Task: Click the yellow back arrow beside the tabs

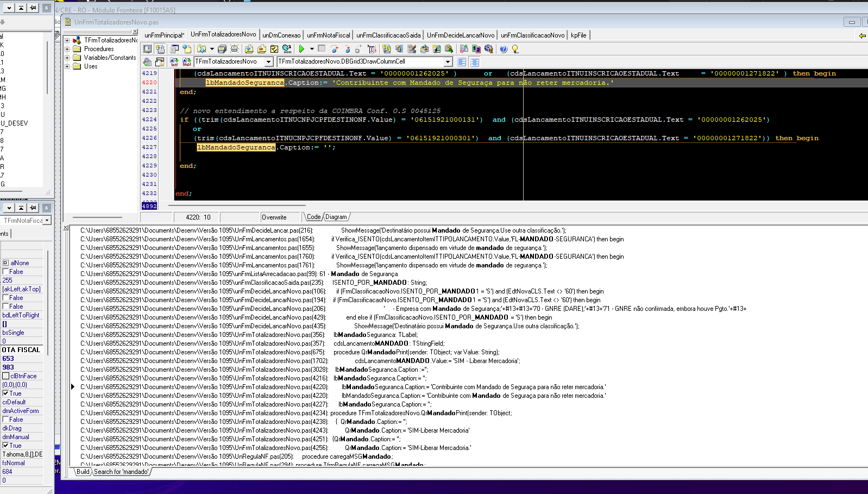Action: [x=862, y=35]
